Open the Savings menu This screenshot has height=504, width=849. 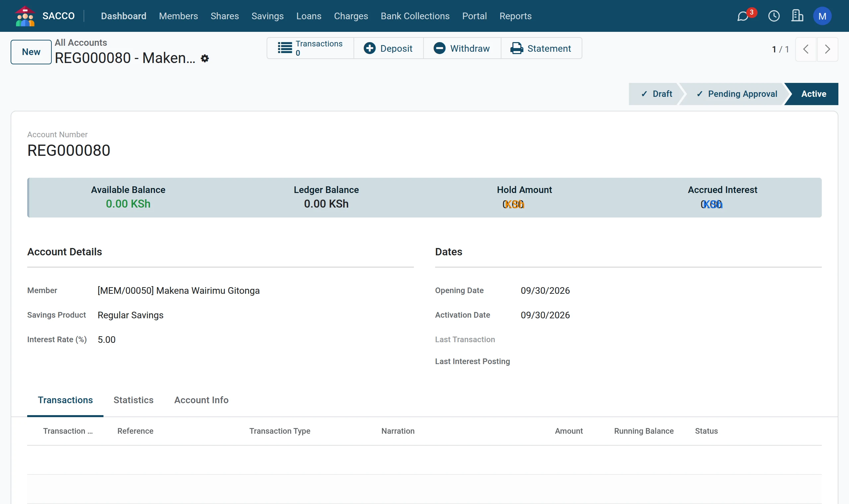click(x=267, y=16)
